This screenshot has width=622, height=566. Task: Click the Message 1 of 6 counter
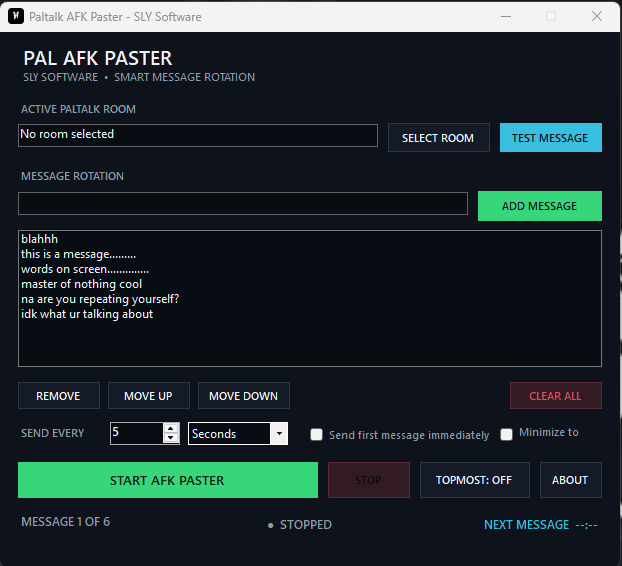pos(65,522)
